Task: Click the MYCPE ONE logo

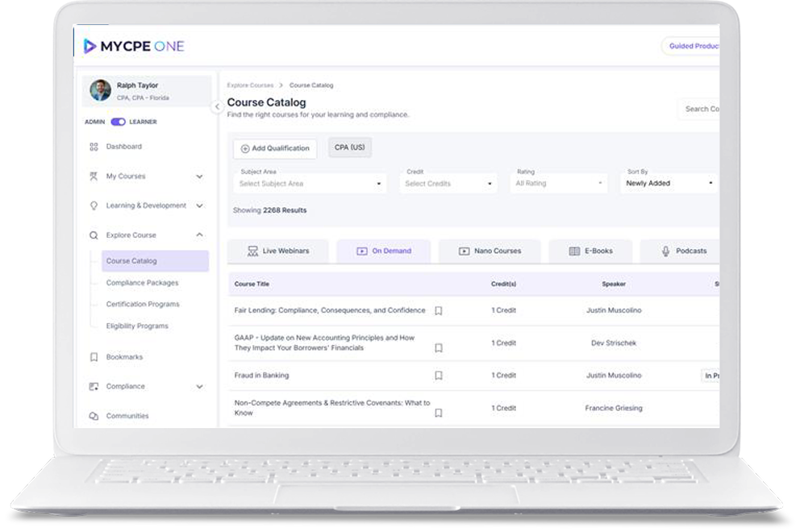Action: click(x=134, y=47)
